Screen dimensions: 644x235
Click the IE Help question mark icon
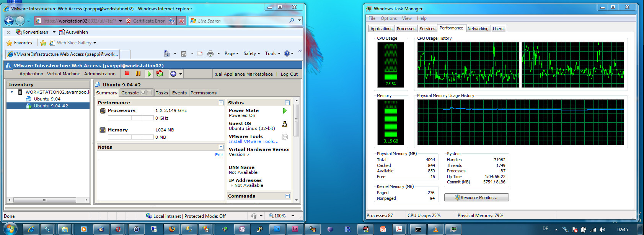coord(287,53)
